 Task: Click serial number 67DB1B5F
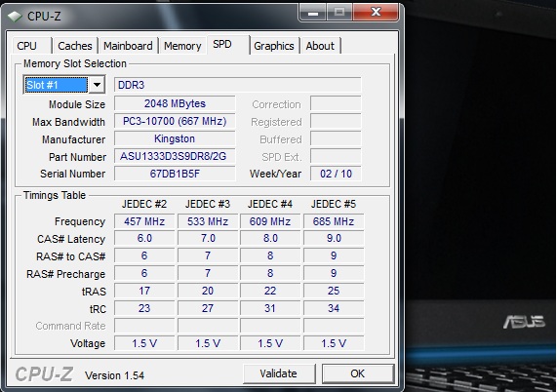175,174
